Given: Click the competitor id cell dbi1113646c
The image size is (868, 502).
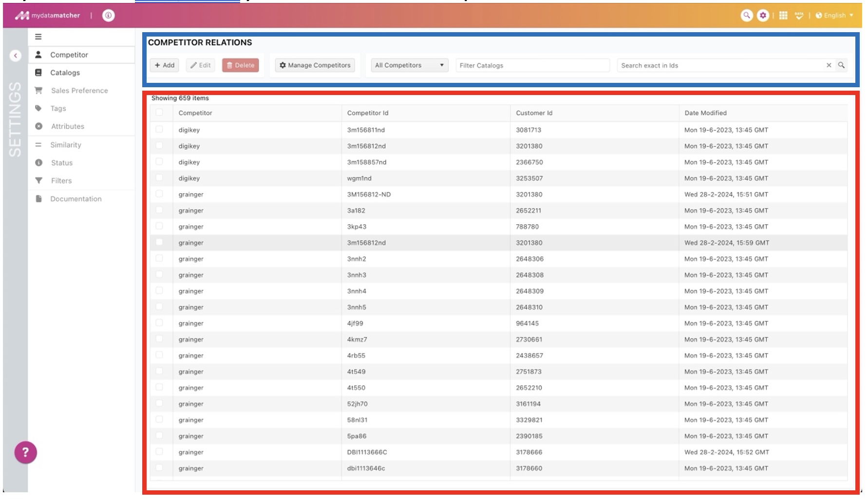Looking at the screenshot, I should (x=366, y=468).
